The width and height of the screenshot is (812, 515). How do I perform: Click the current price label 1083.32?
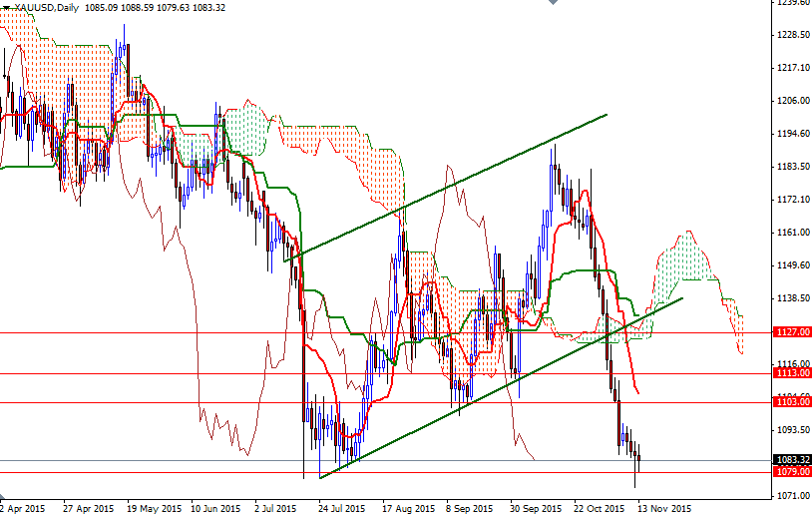792,460
